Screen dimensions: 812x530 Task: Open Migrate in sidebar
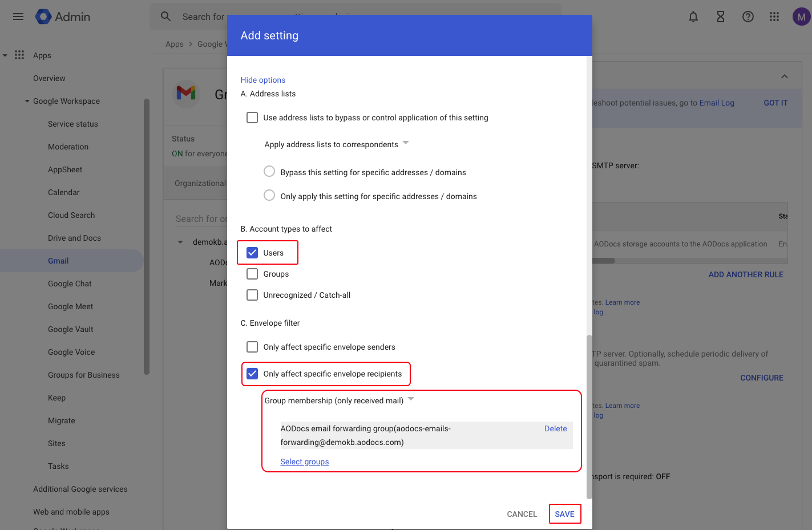click(x=62, y=420)
